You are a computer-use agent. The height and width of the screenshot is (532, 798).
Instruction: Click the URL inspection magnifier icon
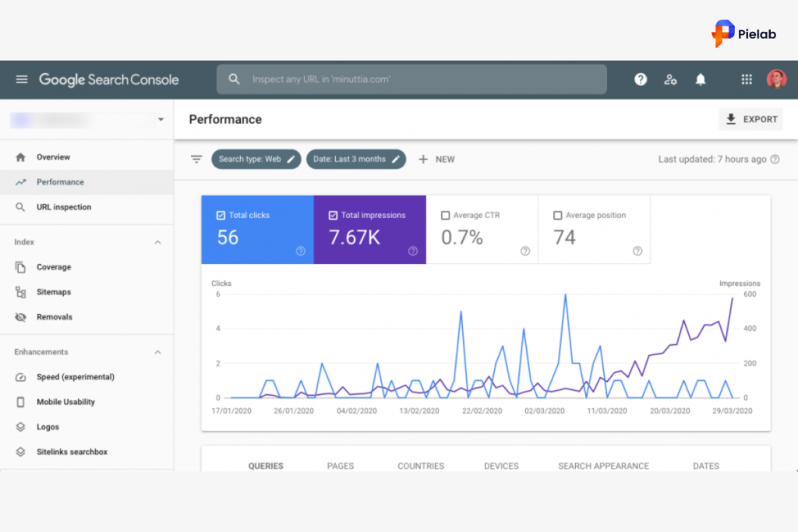click(x=20, y=207)
